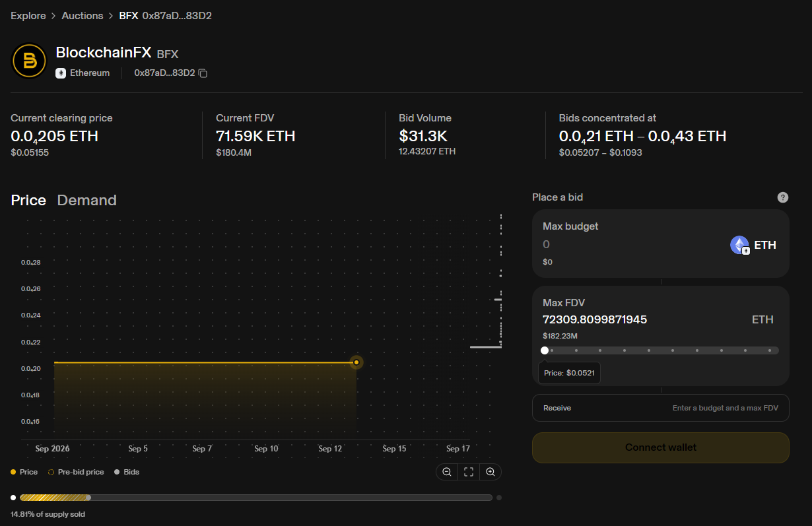
Task: Click the Ethereum network icon
Action: [x=61, y=73]
